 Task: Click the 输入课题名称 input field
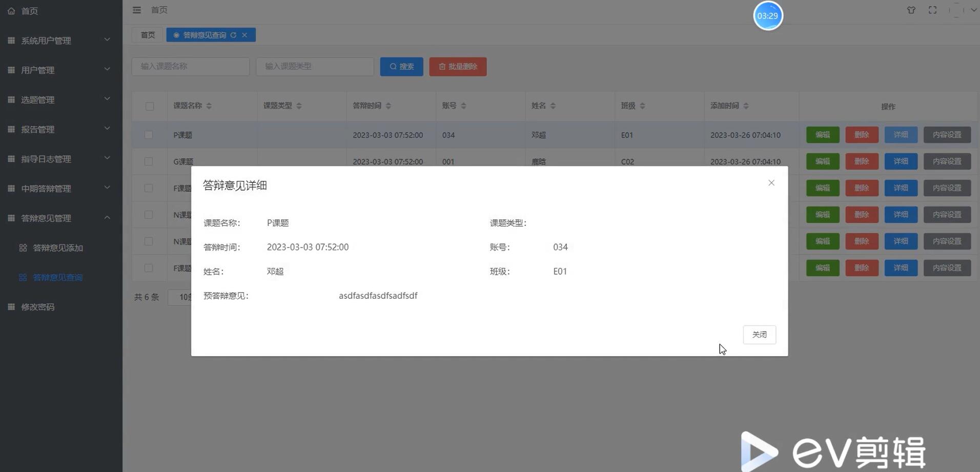tap(190, 66)
